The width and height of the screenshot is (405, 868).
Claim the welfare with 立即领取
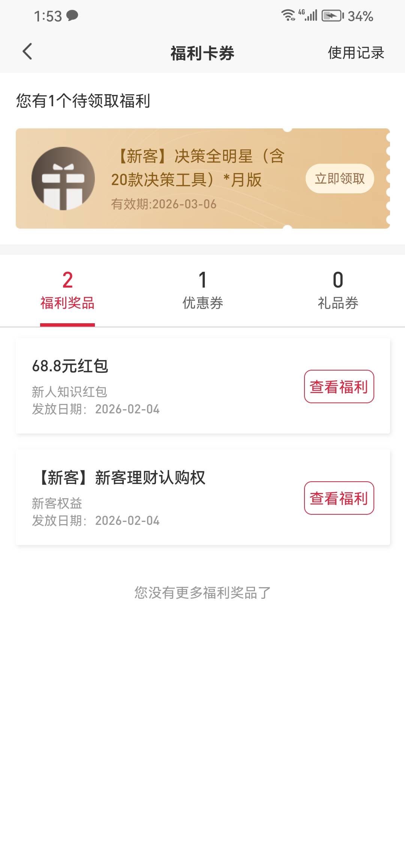pos(340,179)
